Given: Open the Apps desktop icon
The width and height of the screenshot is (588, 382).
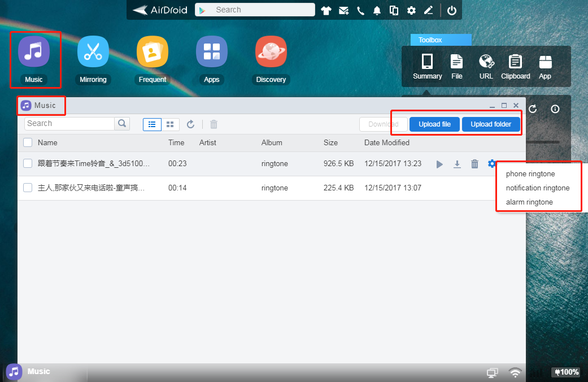Looking at the screenshot, I should click(211, 51).
